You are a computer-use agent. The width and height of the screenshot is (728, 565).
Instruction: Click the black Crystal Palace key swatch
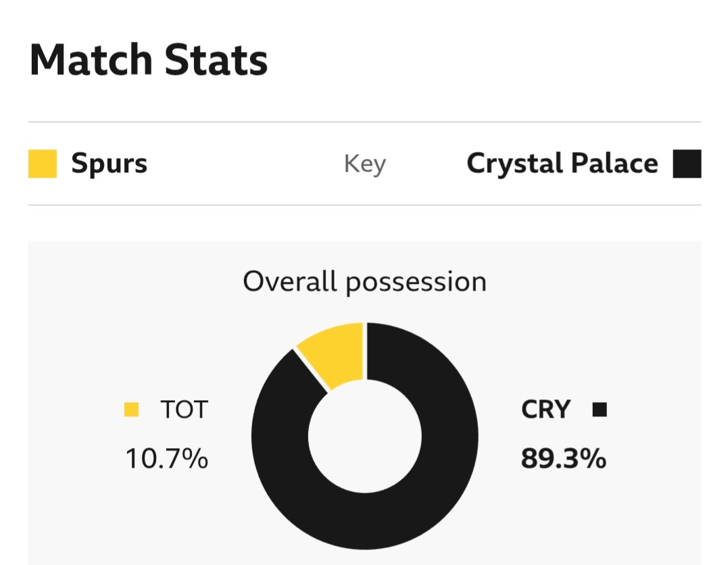coord(687,164)
